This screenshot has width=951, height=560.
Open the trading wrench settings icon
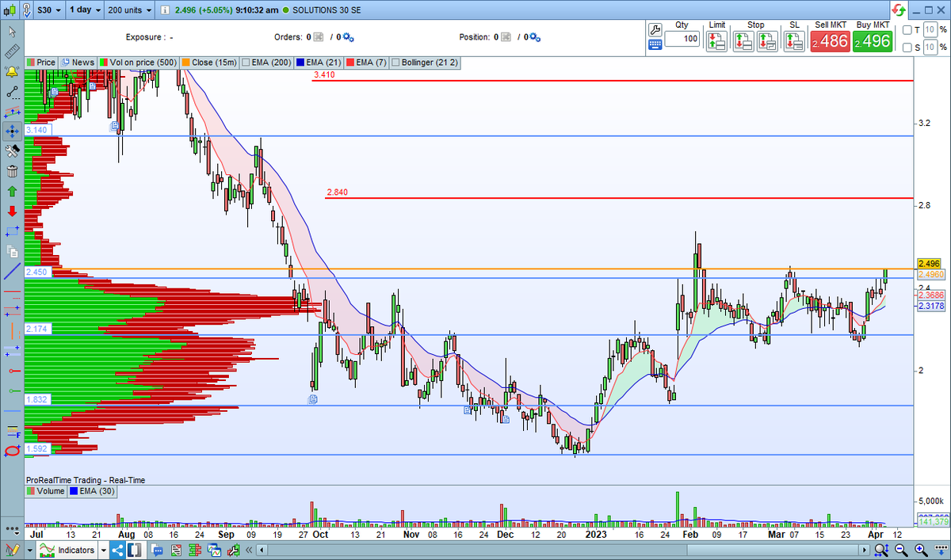[655, 29]
